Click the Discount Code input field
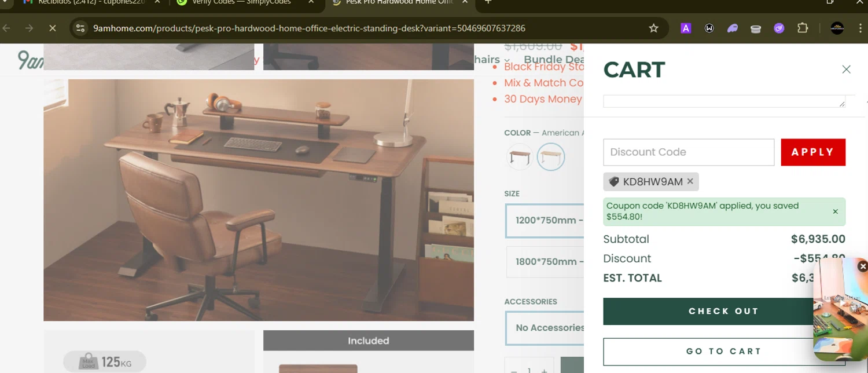 689,152
